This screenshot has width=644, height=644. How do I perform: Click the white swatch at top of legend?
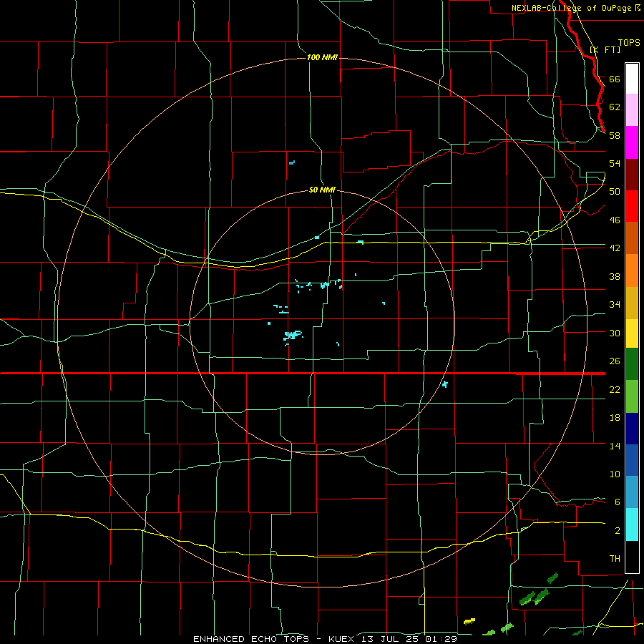(632, 79)
